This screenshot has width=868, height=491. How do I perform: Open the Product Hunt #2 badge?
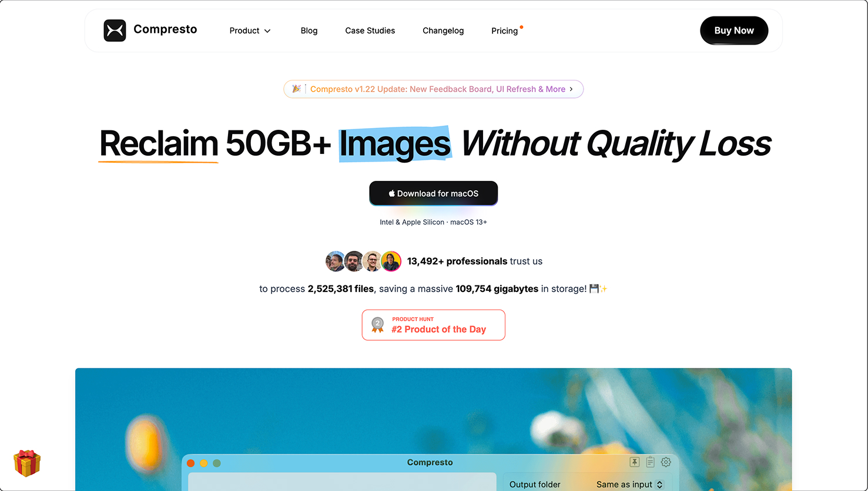coord(434,325)
